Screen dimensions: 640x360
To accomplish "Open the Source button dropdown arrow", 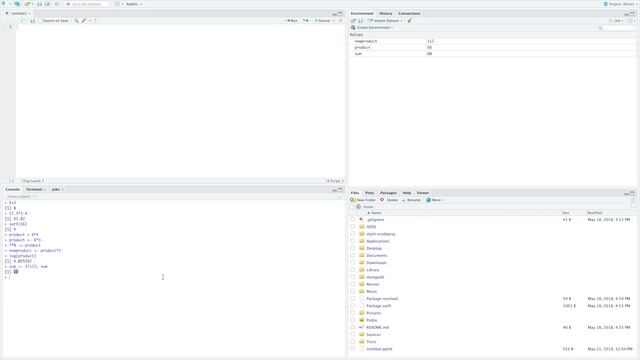I will click(x=333, y=20).
